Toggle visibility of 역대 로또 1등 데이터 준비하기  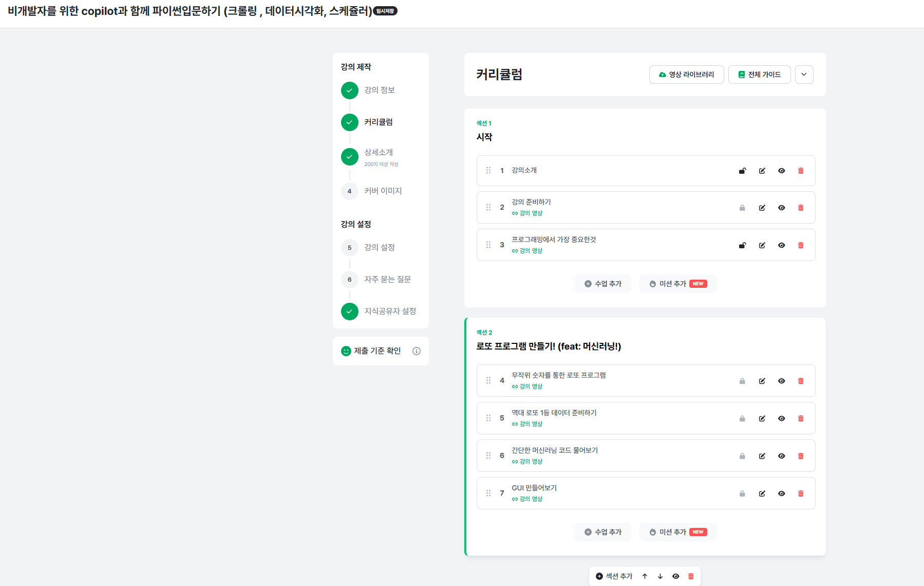point(781,418)
